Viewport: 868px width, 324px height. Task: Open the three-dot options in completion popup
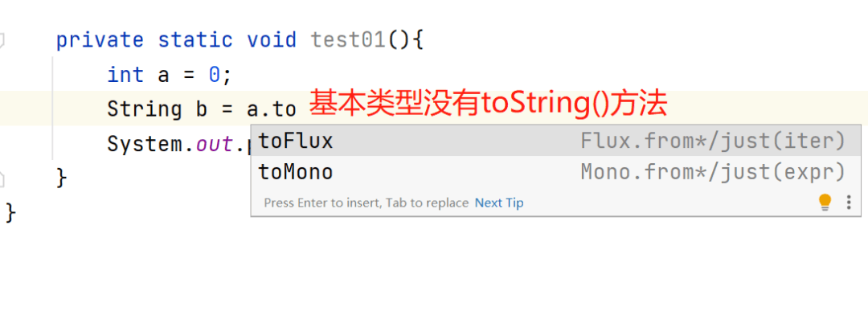(x=849, y=202)
